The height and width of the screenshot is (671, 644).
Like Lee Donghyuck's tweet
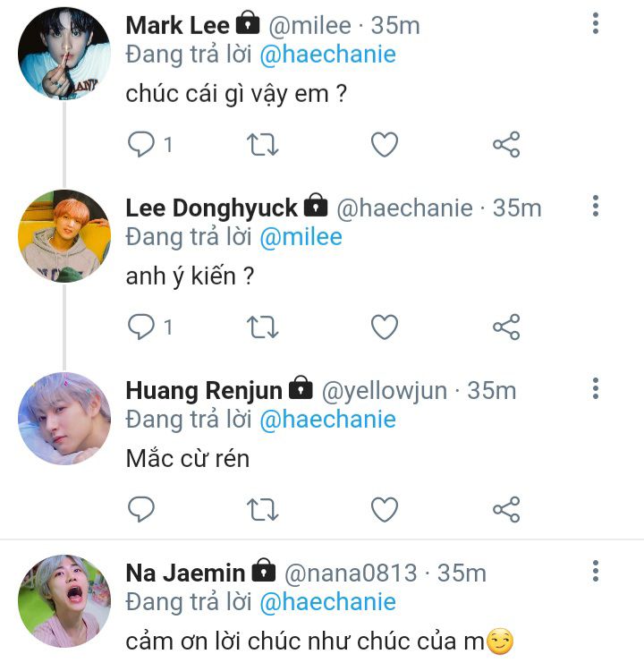point(385,327)
